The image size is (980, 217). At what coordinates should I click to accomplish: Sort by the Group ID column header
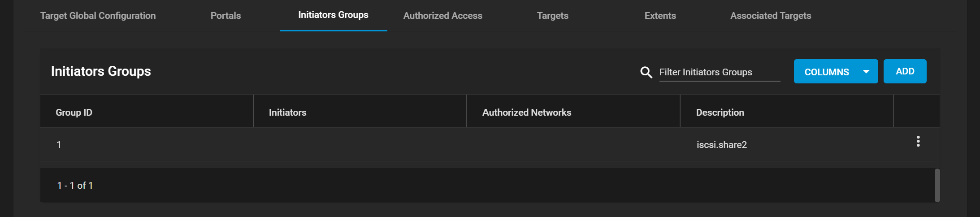[x=74, y=113]
